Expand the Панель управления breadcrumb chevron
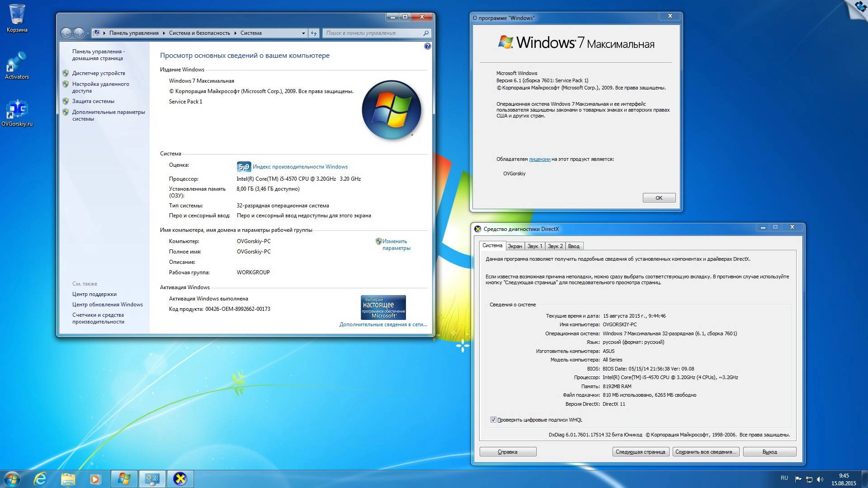868x488 pixels. [x=163, y=33]
